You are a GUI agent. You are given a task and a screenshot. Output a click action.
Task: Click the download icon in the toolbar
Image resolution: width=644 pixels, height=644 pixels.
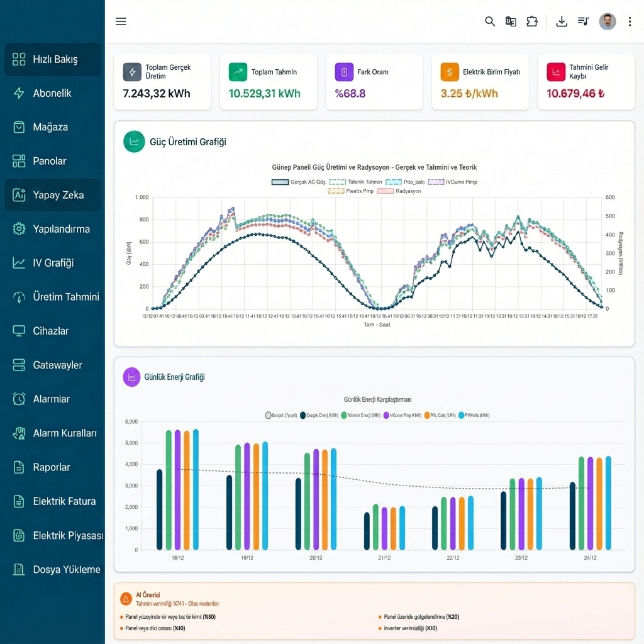(x=562, y=21)
